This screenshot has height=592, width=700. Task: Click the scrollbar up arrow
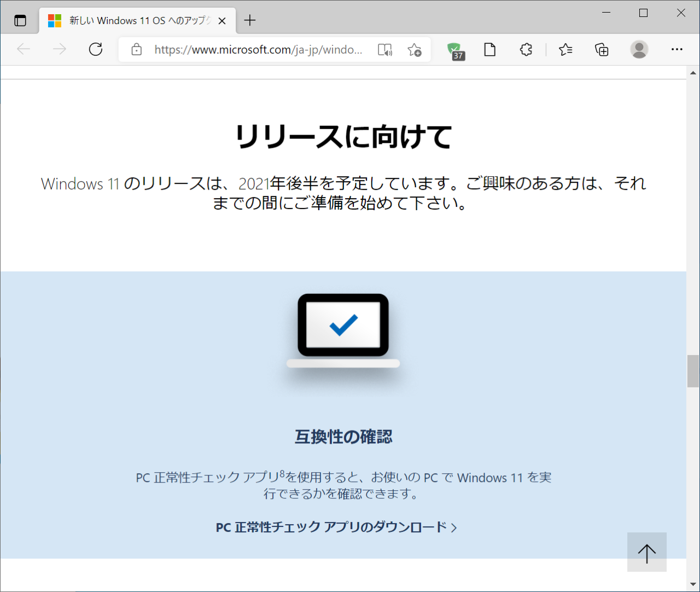click(x=693, y=72)
